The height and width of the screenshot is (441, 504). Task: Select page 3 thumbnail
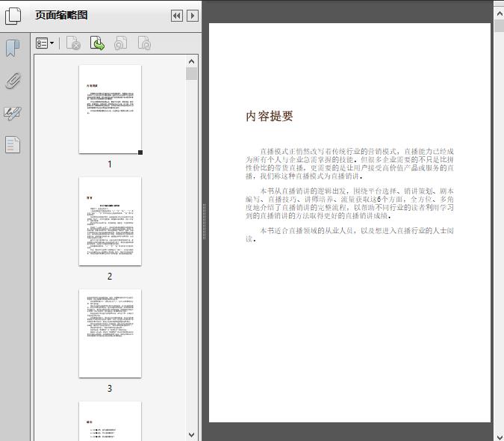pyautogui.click(x=110, y=333)
